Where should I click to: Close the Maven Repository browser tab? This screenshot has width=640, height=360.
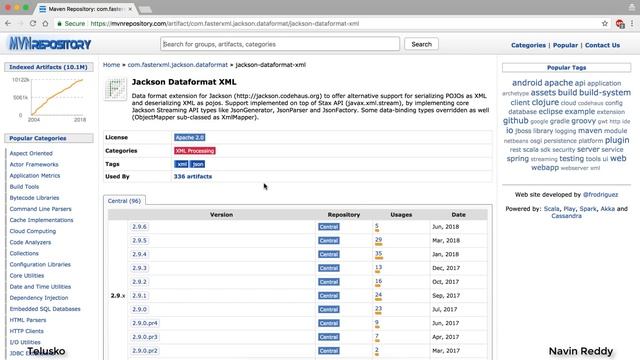130,9
